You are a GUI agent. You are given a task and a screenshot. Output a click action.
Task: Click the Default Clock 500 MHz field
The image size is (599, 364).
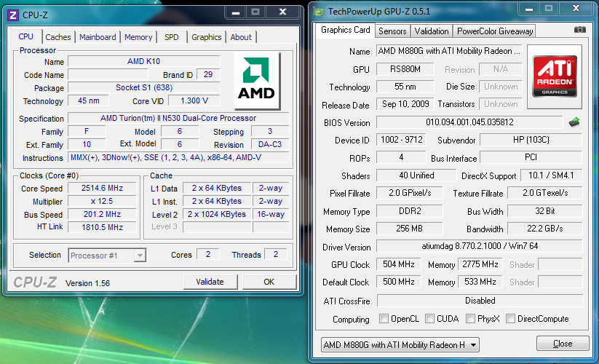click(x=398, y=282)
